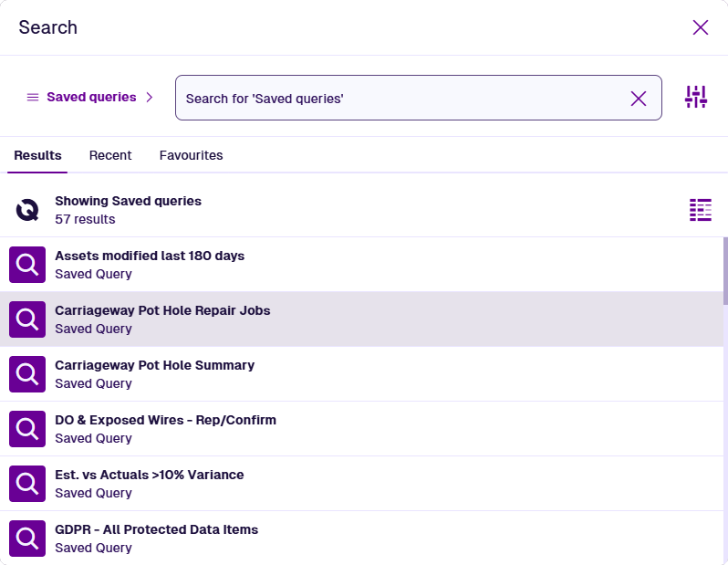Screen dimensions: 728x565
Task: Click the chevron next to Saved queries
Action: click(x=150, y=98)
